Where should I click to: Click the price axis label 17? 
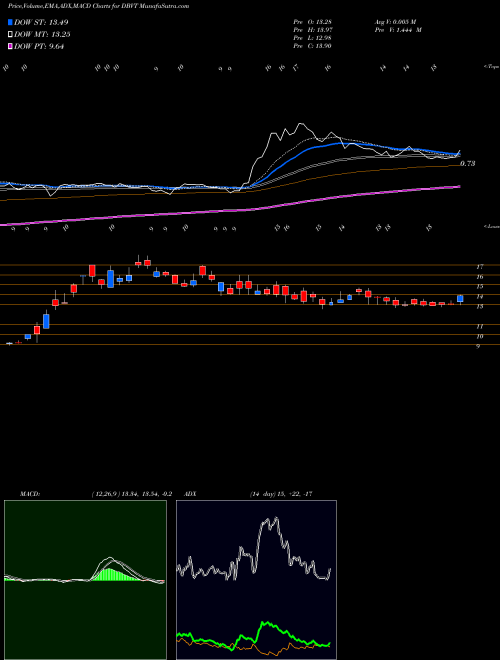[479, 267]
